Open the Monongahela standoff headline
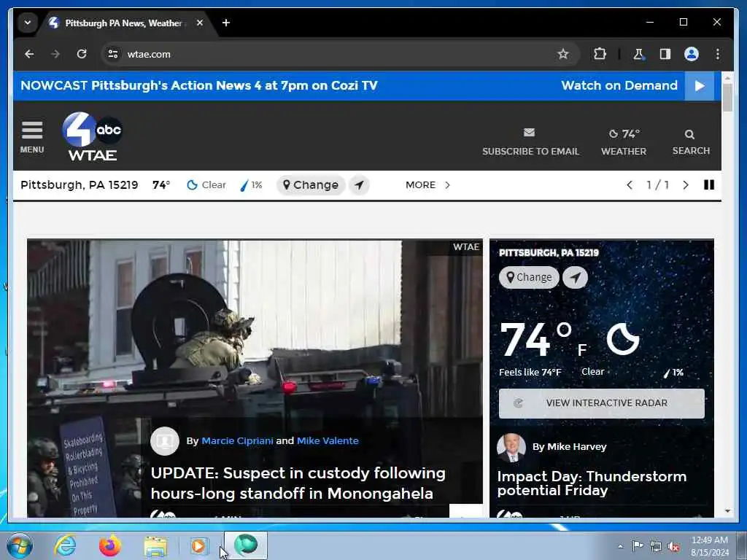Viewport: 747px width, 560px height. [298, 483]
